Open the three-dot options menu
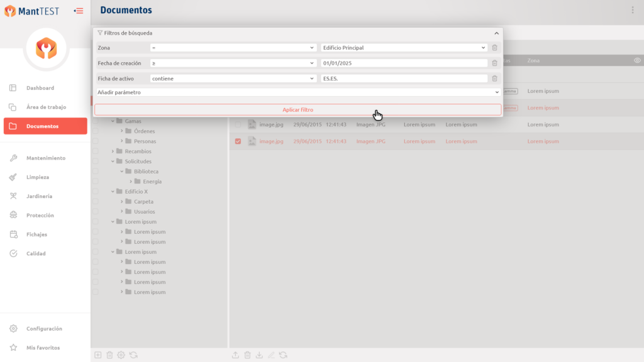Viewport: 644px width, 362px height. pyautogui.click(x=633, y=10)
